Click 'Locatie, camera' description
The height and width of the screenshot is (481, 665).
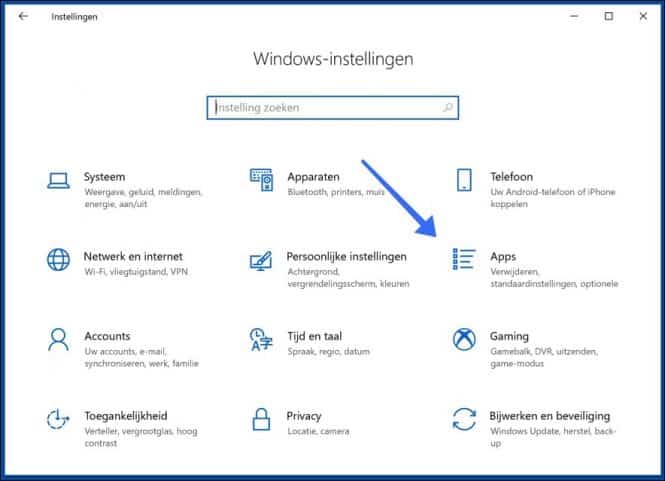point(318,431)
